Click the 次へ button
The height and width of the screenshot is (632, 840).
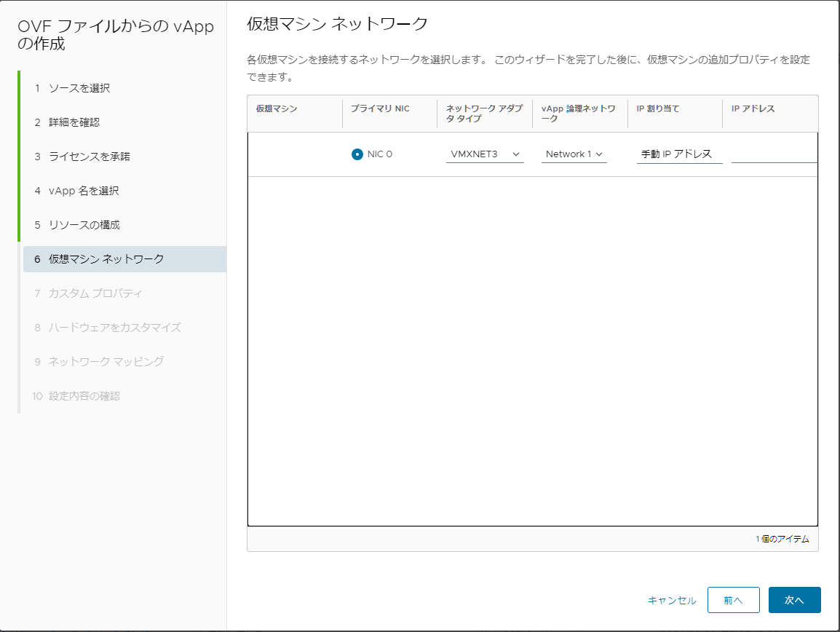[x=794, y=600]
